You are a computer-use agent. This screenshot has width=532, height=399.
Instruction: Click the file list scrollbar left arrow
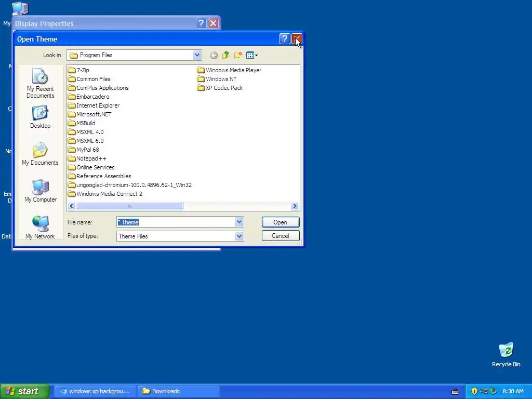tap(71, 206)
